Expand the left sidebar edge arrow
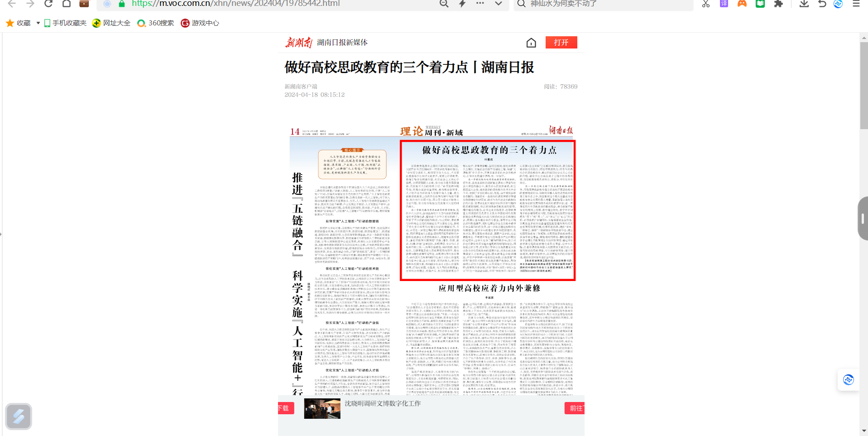Image resolution: width=868 pixels, height=436 pixels. 1,234
